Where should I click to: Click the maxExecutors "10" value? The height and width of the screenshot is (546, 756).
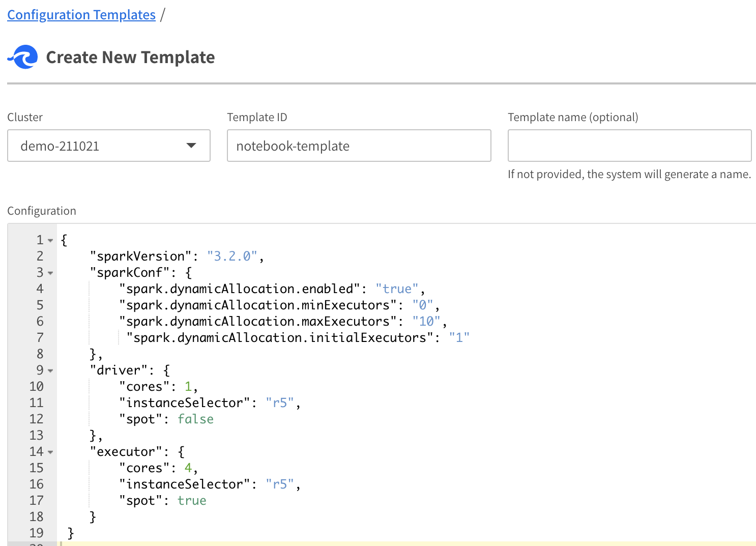click(426, 322)
